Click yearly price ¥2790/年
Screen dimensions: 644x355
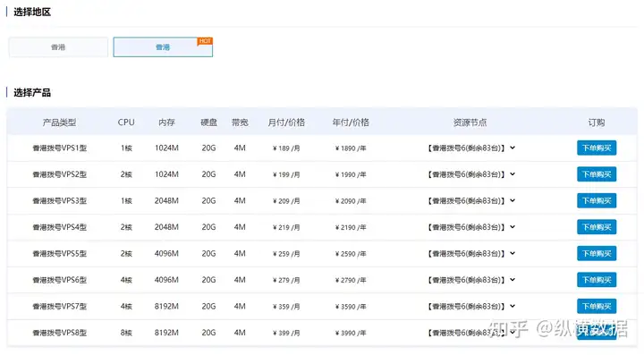pyautogui.click(x=351, y=280)
